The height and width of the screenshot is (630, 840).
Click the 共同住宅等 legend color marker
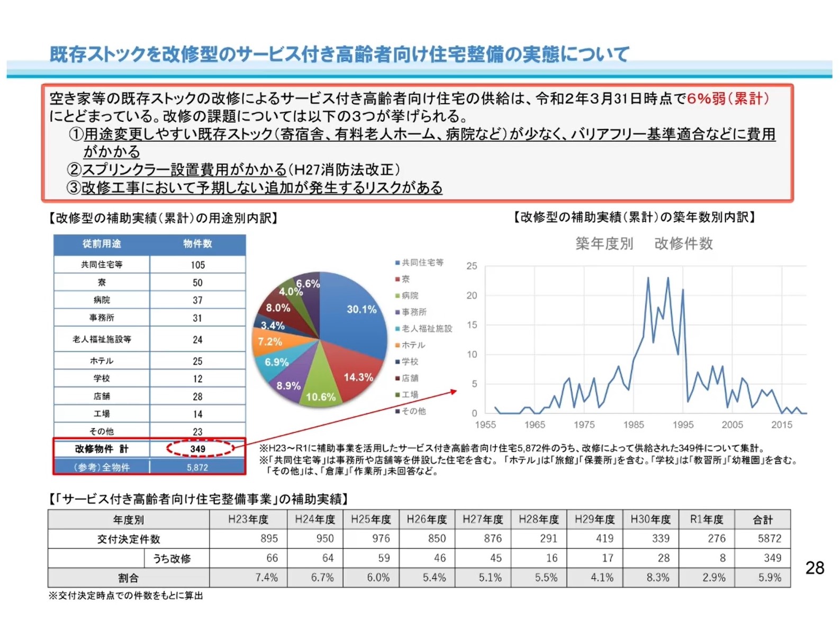point(397,263)
